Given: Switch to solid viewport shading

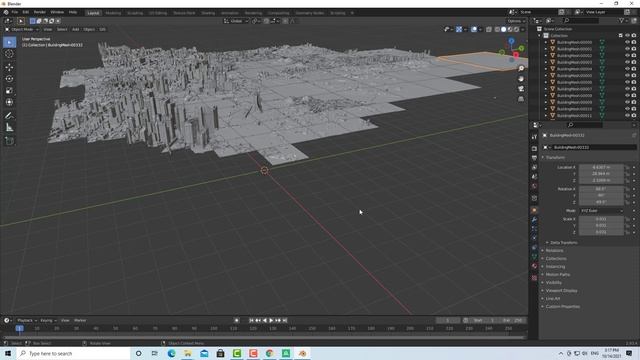Looking at the screenshot, I should tap(503, 29).
